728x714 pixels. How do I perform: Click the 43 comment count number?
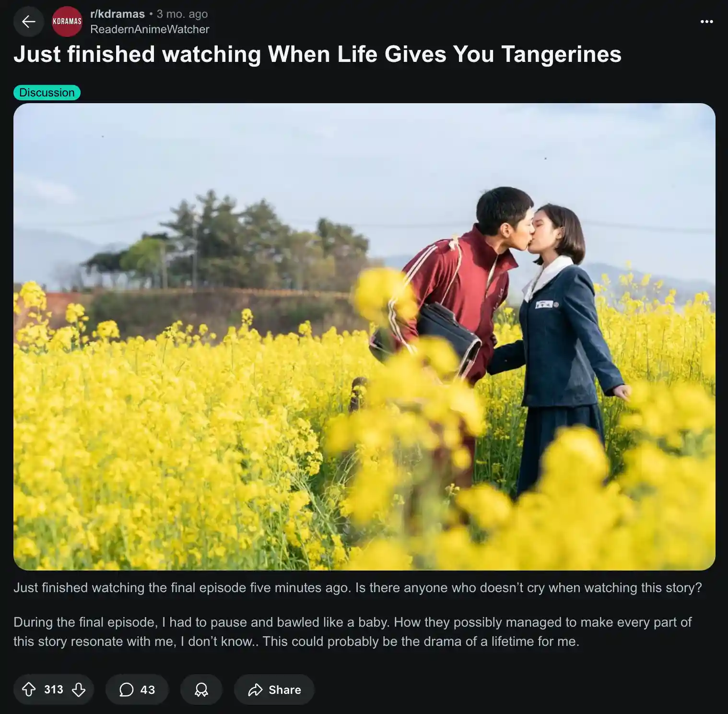148,690
